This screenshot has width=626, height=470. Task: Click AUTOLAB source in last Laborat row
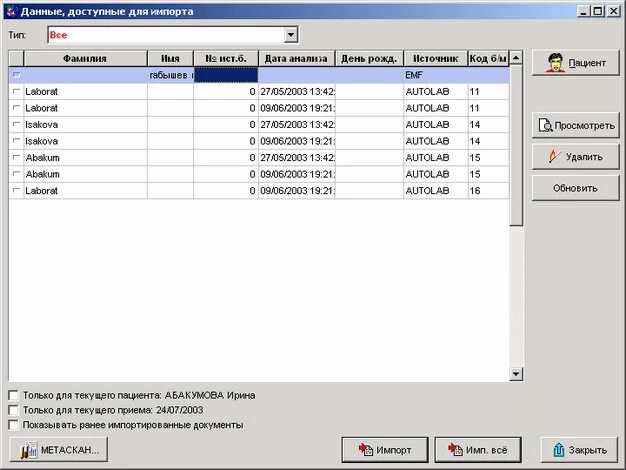pos(427,190)
